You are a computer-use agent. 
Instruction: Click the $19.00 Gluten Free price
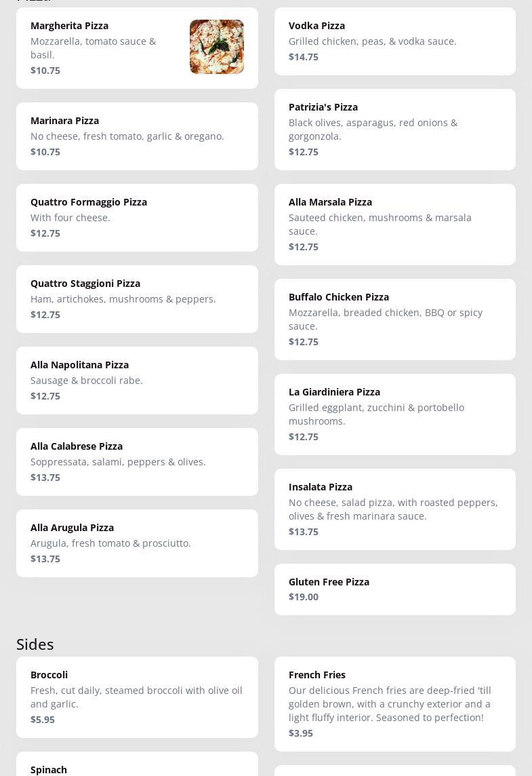pos(304,597)
